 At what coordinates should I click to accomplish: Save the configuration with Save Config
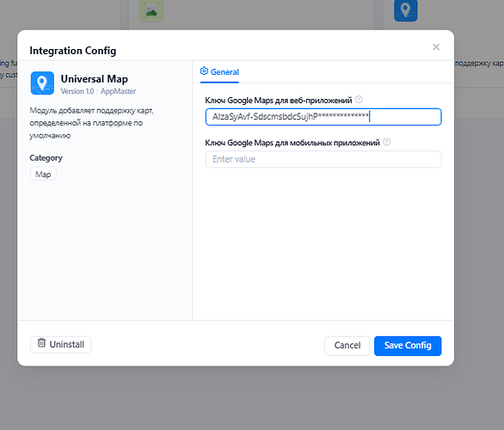click(408, 346)
